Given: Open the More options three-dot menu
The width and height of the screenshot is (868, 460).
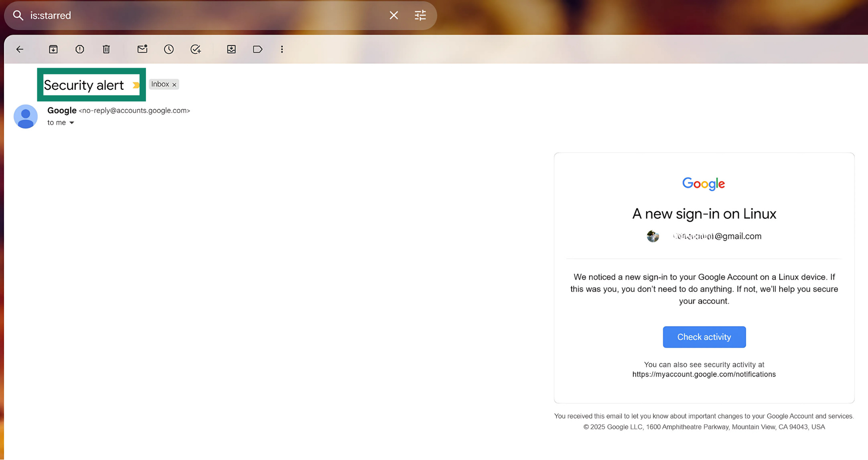Looking at the screenshot, I should 282,49.
